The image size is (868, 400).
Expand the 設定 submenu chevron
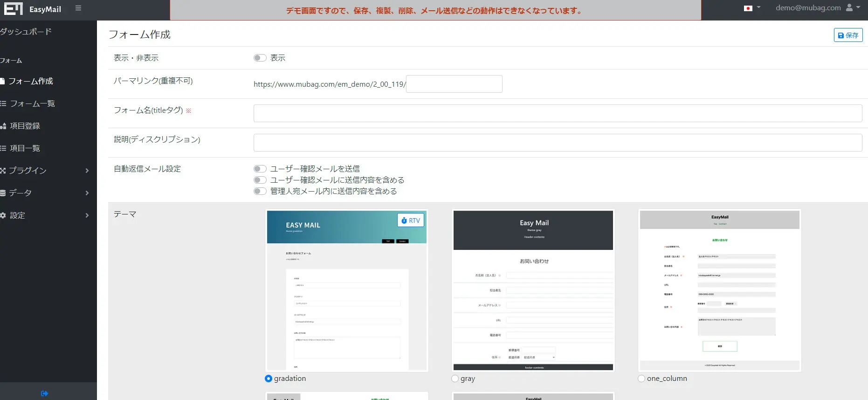click(x=87, y=215)
